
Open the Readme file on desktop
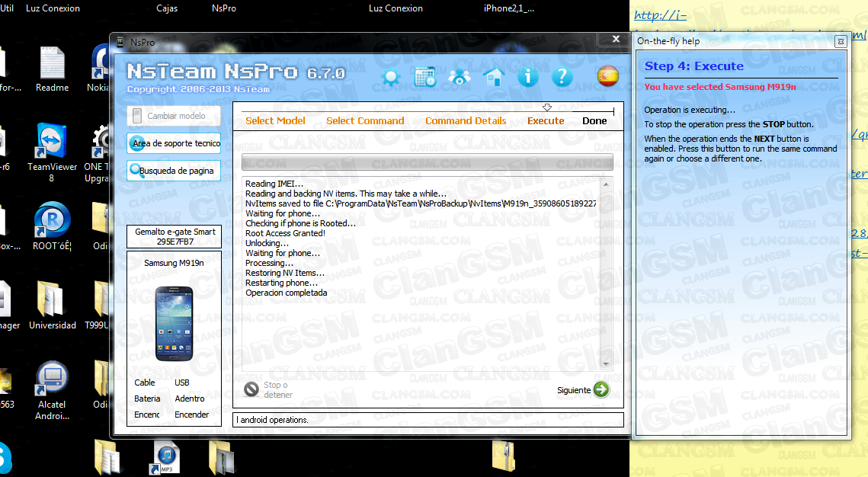click(52, 69)
